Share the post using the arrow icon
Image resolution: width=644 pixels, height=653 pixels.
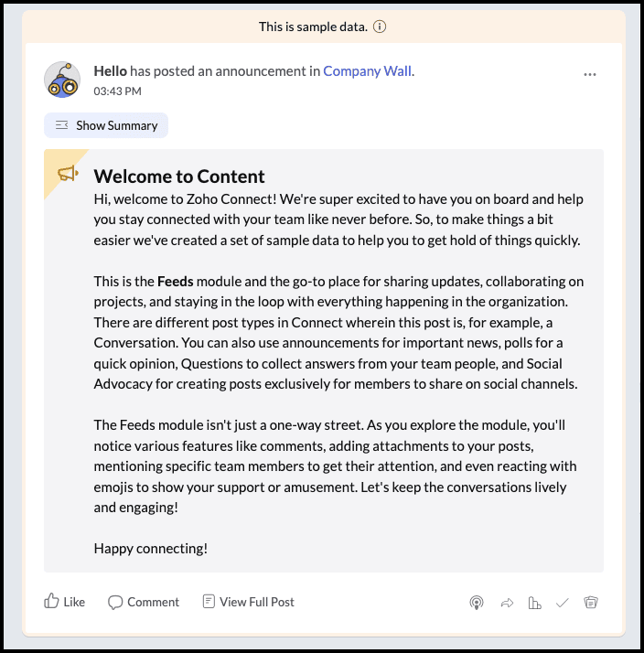click(x=507, y=603)
